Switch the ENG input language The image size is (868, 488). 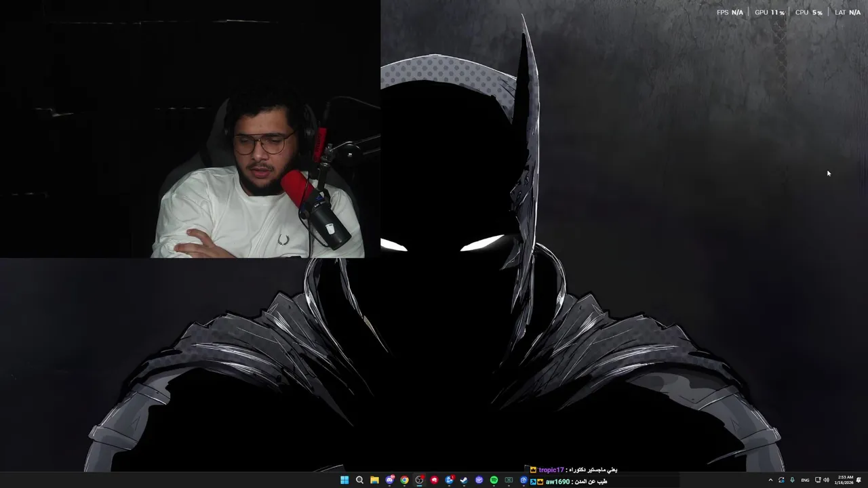coord(805,480)
